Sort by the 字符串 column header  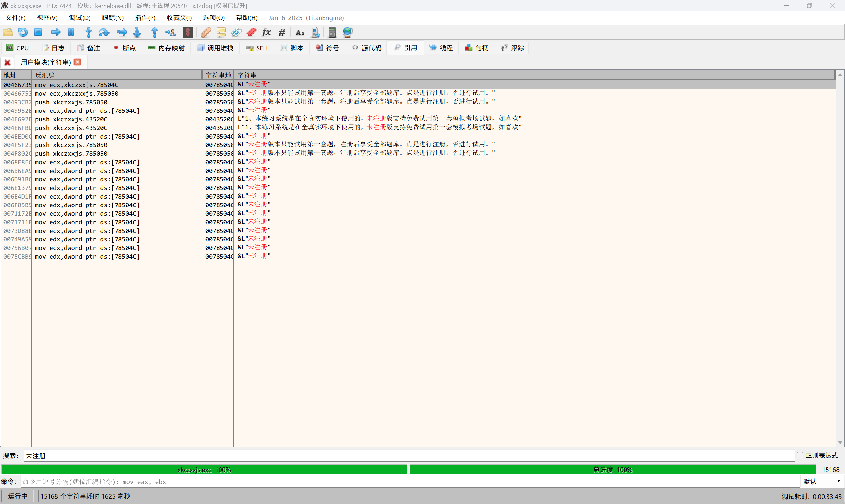point(534,75)
